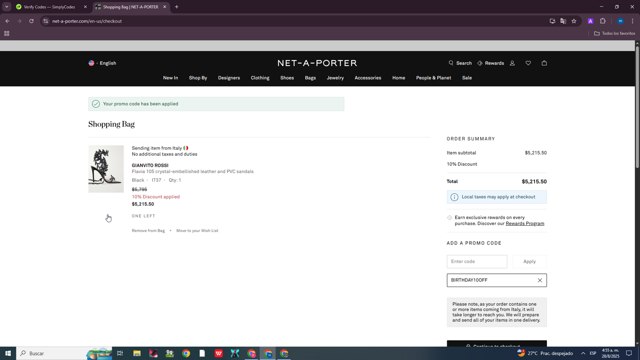This screenshot has height=360, width=640.
Task: Open the Rewards Program link
Action: click(525, 224)
